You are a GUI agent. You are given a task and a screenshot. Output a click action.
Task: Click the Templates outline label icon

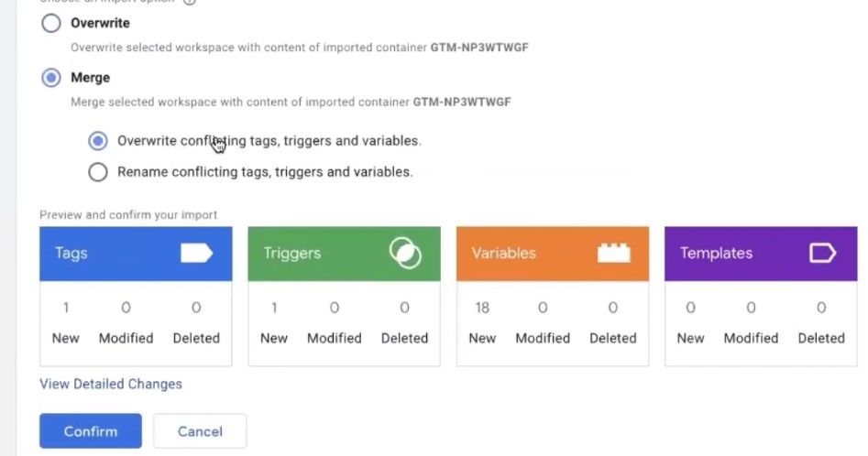point(822,253)
